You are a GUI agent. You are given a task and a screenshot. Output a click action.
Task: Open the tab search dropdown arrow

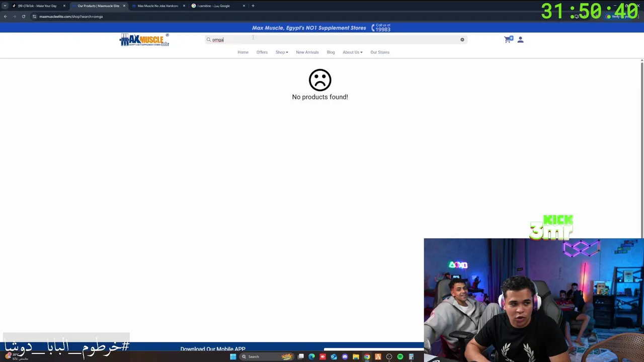coord(5,6)
